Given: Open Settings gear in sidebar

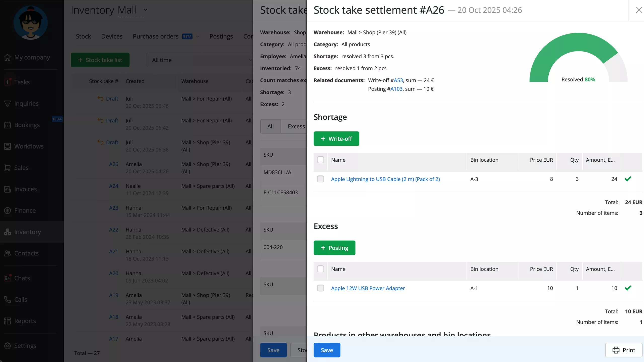Looking at the screenshot, I should (8, 346).
